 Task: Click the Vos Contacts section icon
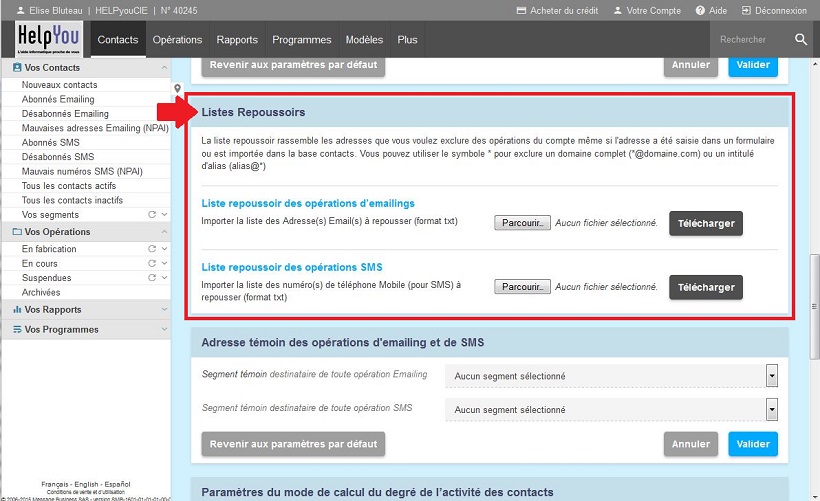[x=17, y=67]
